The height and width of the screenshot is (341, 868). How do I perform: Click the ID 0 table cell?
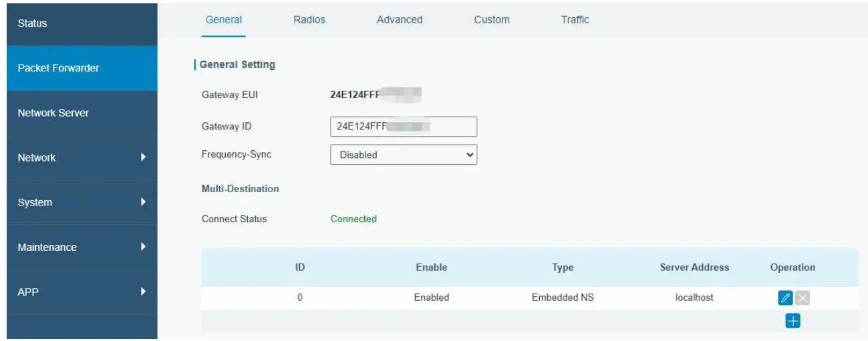(300, 298)
